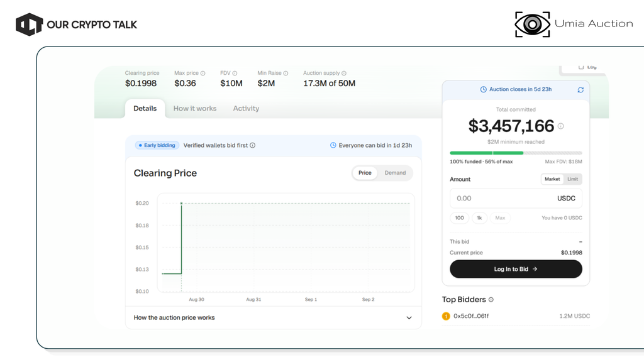The image size is (644, 362).
Task: Click the FDV info icon
Action: (235, 73)
